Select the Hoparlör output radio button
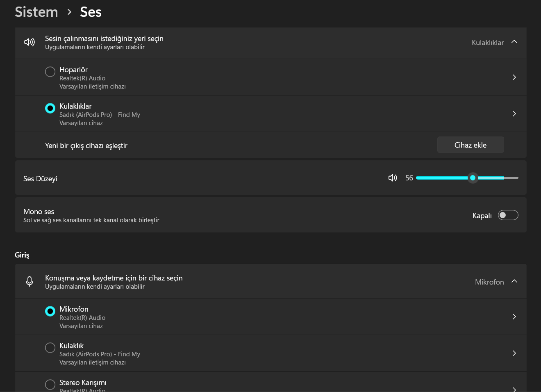This screenshot has height=392, width=541. [50, 72]
